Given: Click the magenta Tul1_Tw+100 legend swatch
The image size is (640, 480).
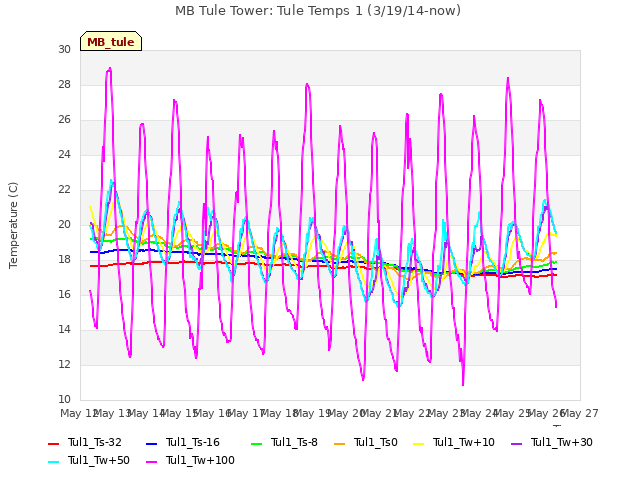Looking at the screenshot, I should [151, 462].
